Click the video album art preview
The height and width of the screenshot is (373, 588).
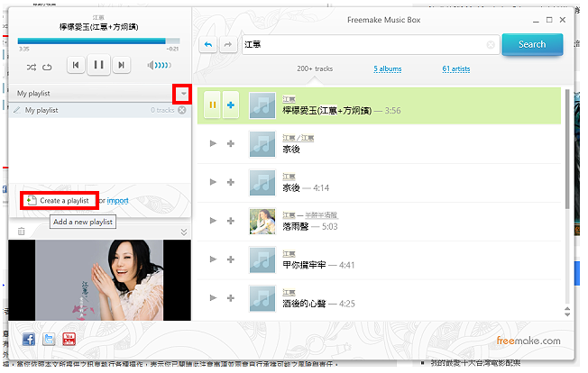(99, 280)
